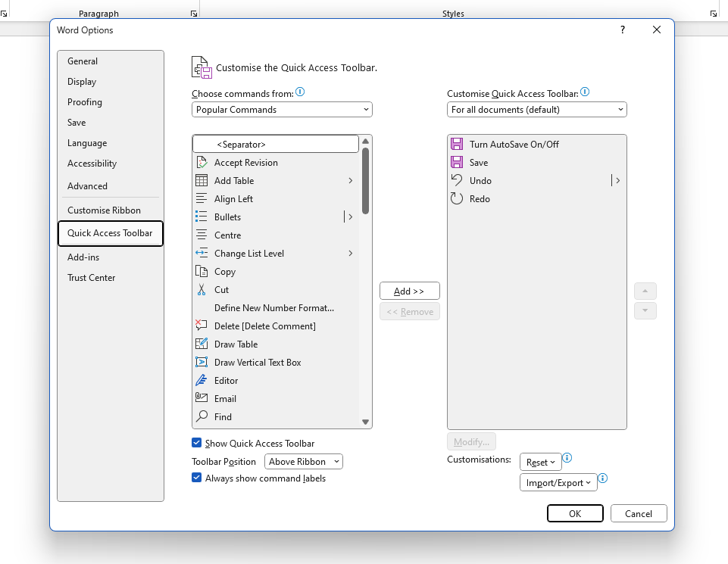Click info icon next to Reset
The image size is (728, 564).
point(567,458)
